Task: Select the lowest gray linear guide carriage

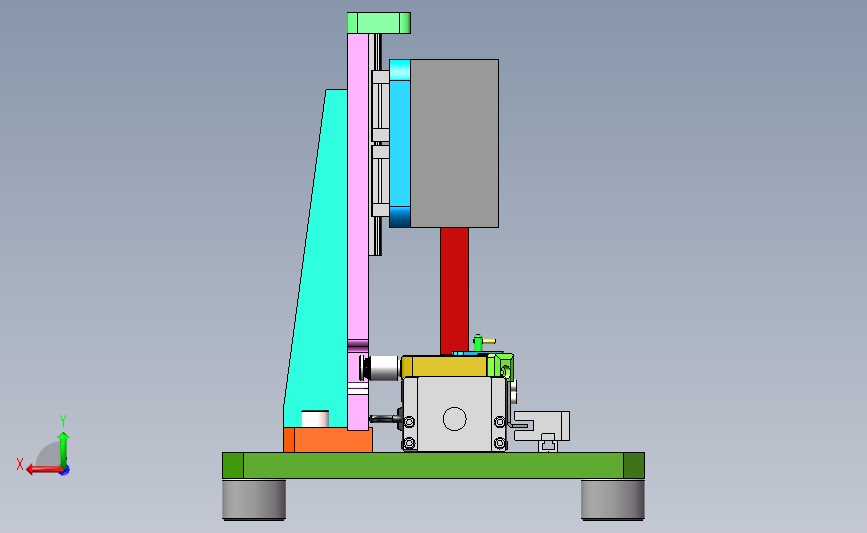Action: tap(380, 181)
